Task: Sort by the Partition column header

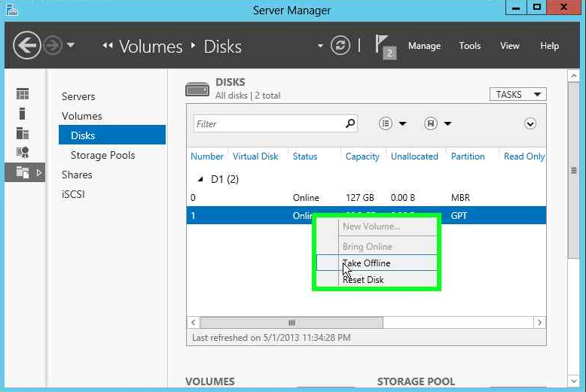Action: click(x=468, y=156)
